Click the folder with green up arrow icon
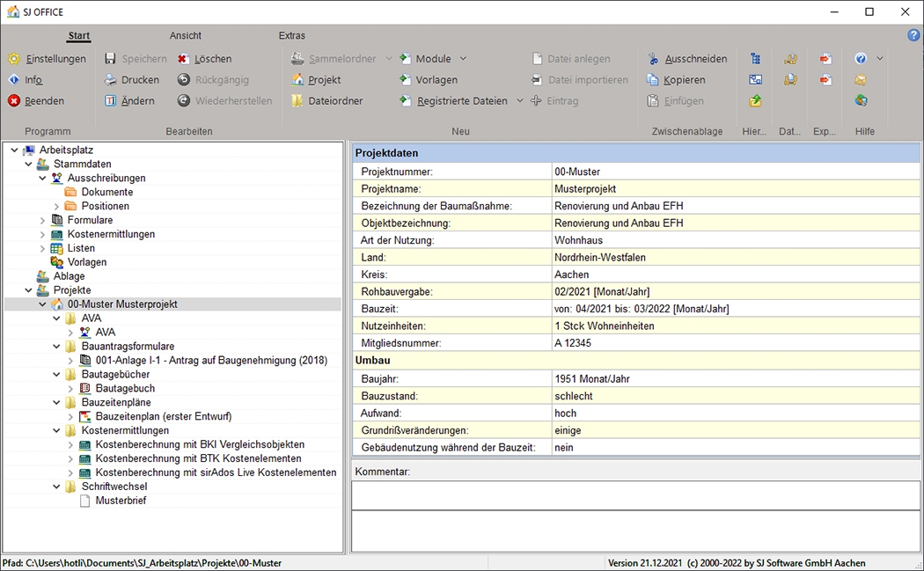This screenshot has width=924, height=571. coord(755,101)
